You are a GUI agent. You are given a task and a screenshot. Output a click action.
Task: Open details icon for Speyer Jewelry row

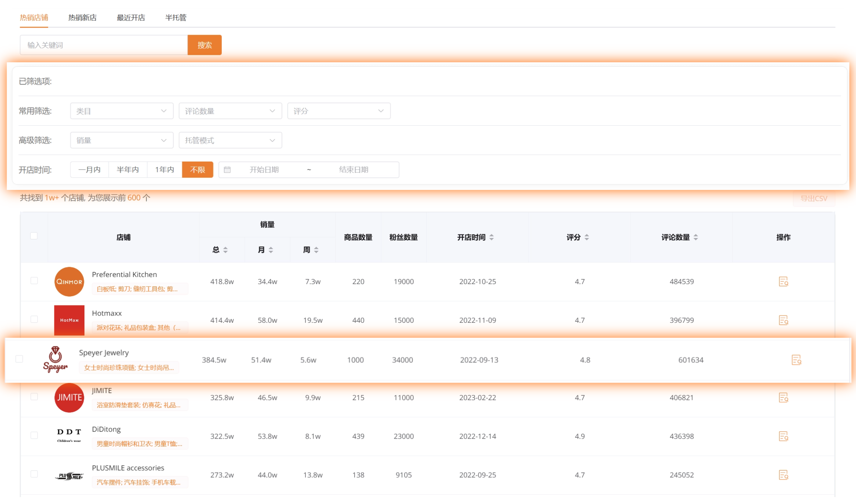pos(796,360)
